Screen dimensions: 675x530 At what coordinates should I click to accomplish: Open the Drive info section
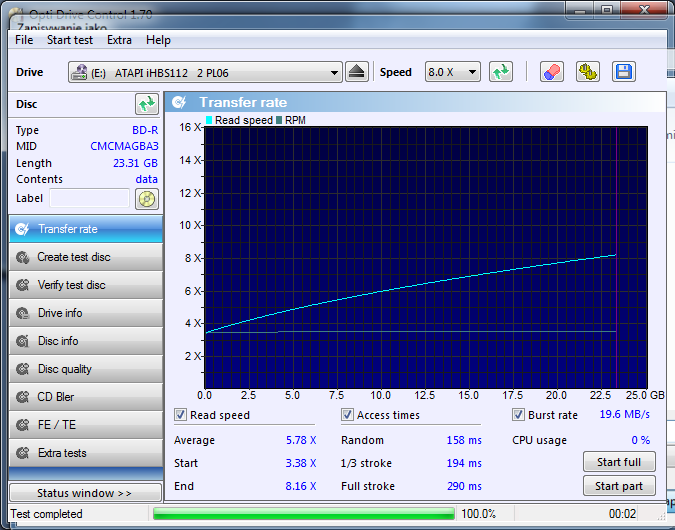pos(86,313)
